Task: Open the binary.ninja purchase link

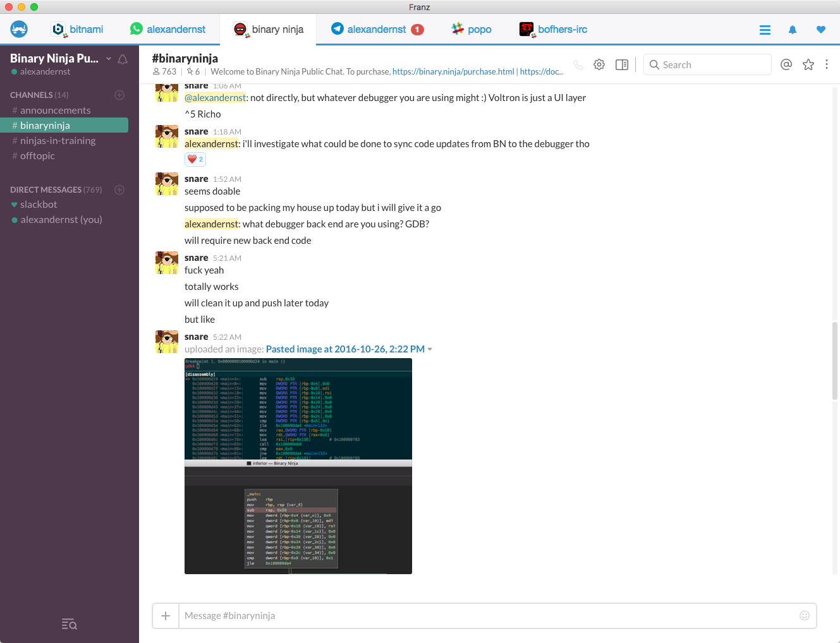Action: pos(453,71)
